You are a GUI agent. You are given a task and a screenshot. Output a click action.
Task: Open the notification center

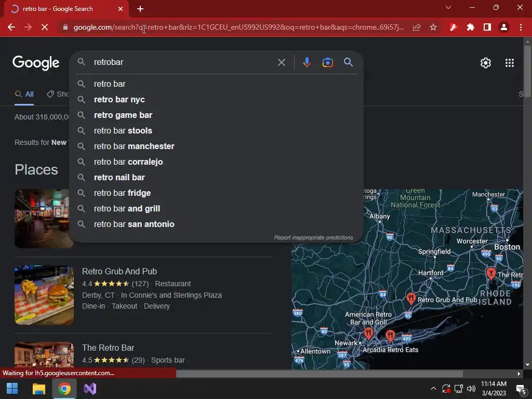tap(521, 389)
